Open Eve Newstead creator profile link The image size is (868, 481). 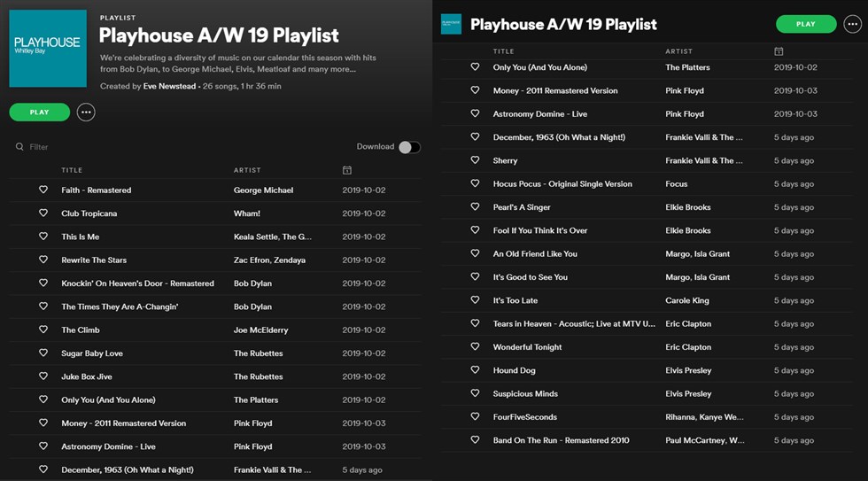[169, 86]
